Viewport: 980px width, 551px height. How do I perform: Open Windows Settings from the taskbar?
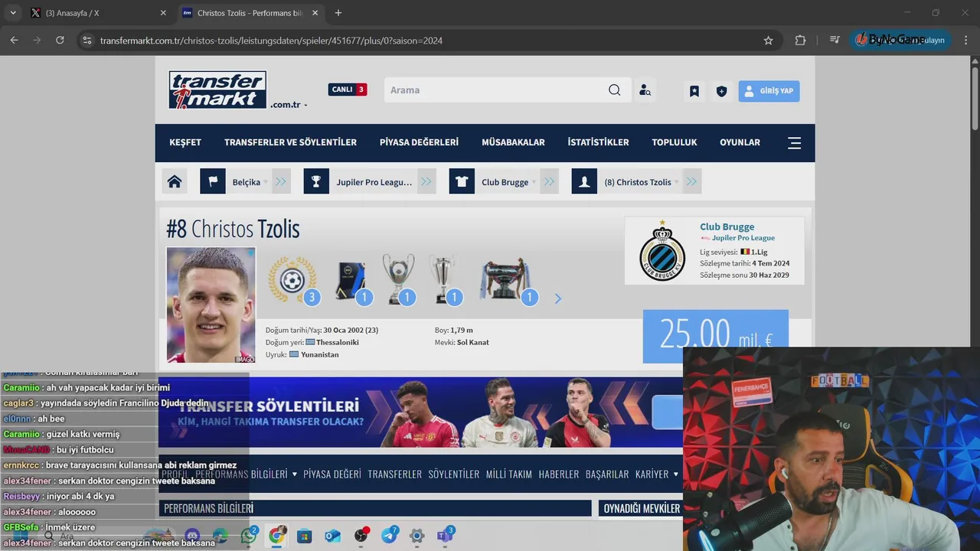pos(416,536)
